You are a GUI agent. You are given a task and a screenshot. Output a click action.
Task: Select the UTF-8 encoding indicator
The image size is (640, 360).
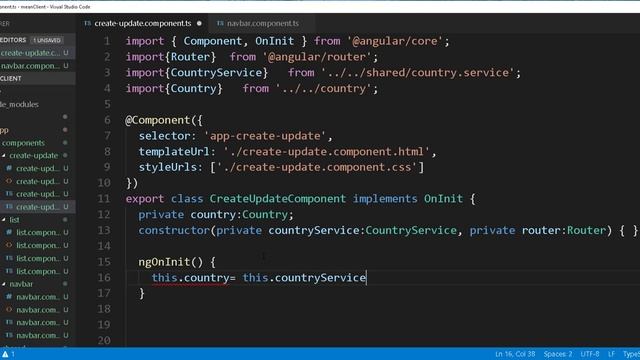tap(590, 354)
